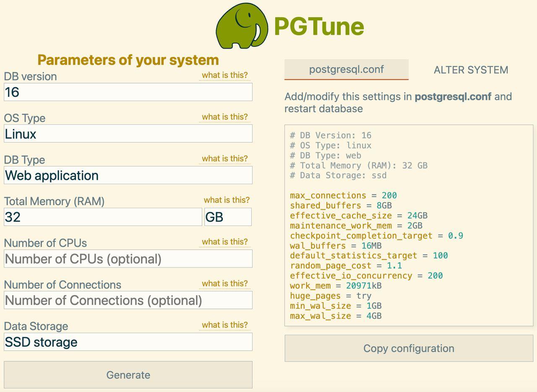
Task: Open the GB memory unit dropdown
Action: point(228,217)
